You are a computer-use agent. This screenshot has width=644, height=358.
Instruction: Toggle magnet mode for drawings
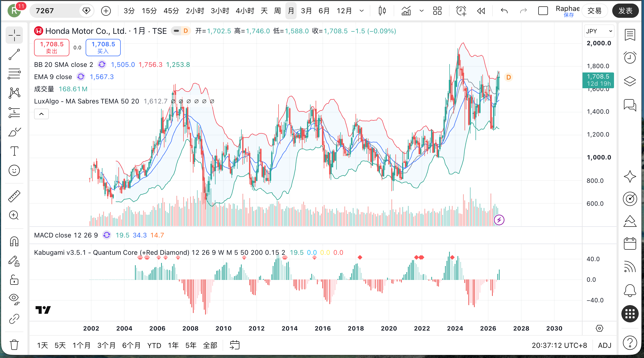(x=14, y=241)
